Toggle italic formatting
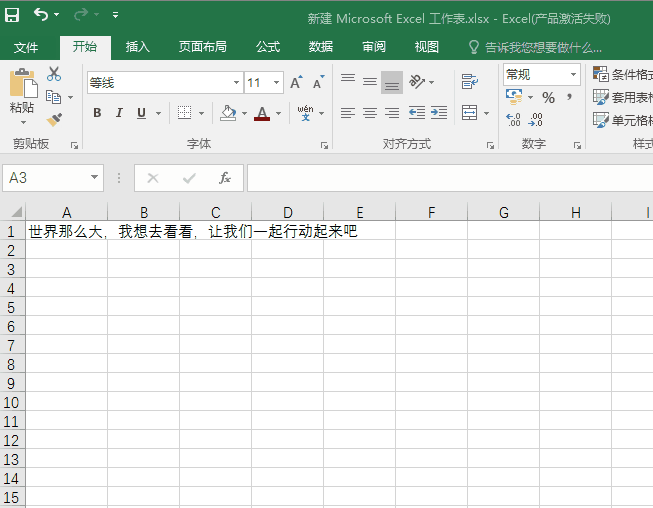 [x=119, y=113]
